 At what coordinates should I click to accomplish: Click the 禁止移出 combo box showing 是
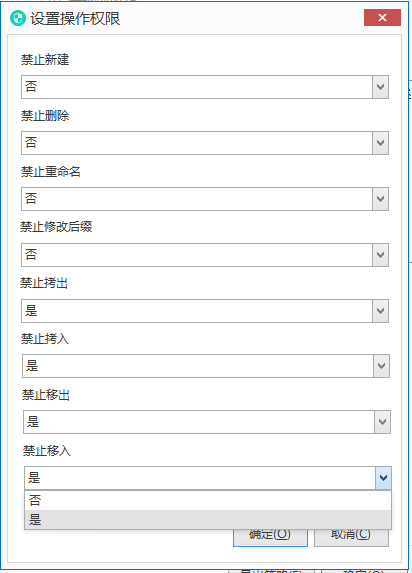[x=207, y=422]
